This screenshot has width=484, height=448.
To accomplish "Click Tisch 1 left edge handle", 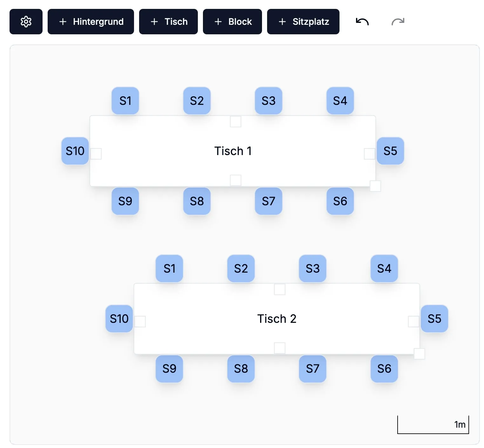I will (x=96, y=154).
